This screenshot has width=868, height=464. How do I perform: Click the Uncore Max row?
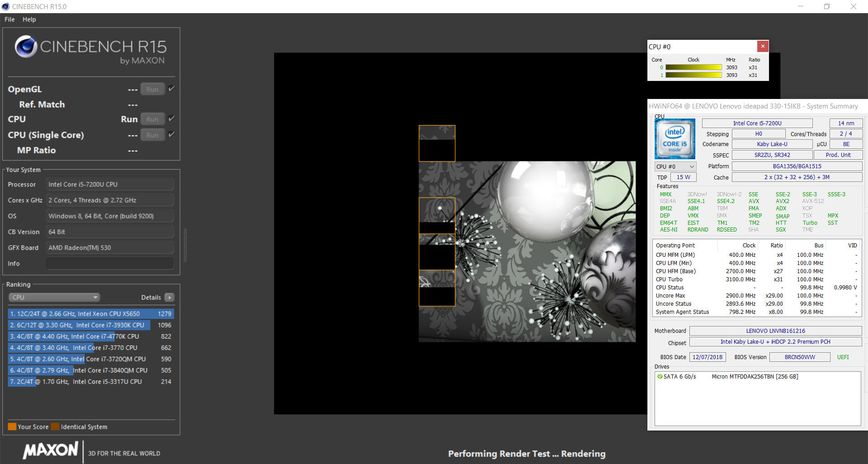coord(756,295)
